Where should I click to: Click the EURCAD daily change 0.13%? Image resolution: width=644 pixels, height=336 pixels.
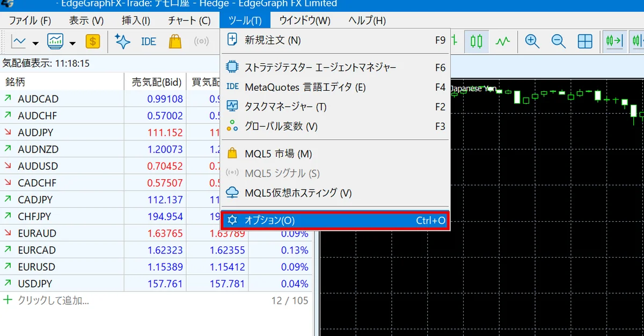coord(295,250)
